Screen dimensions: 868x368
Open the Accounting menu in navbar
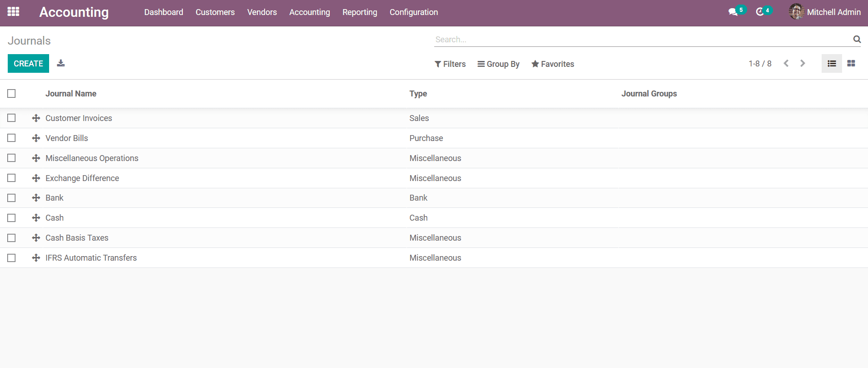tap(310, 12)
